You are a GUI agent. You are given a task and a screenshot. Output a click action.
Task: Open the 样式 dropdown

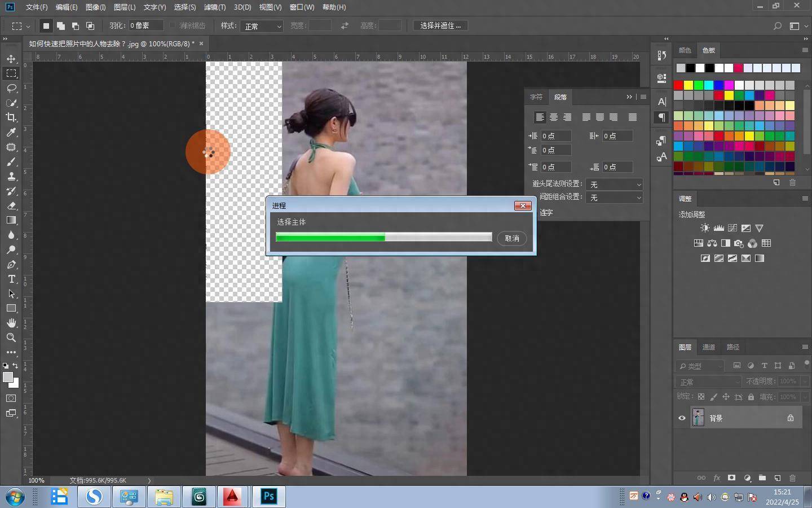coord(262,26)
